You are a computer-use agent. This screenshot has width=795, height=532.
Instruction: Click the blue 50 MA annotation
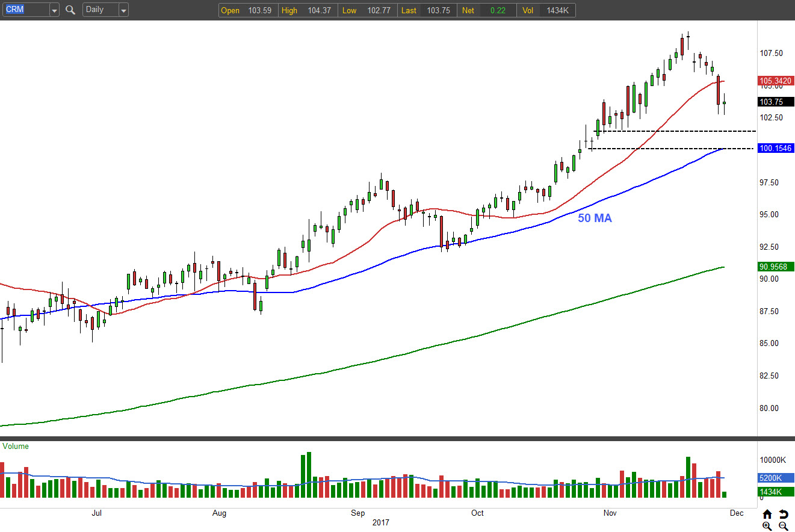595,218
